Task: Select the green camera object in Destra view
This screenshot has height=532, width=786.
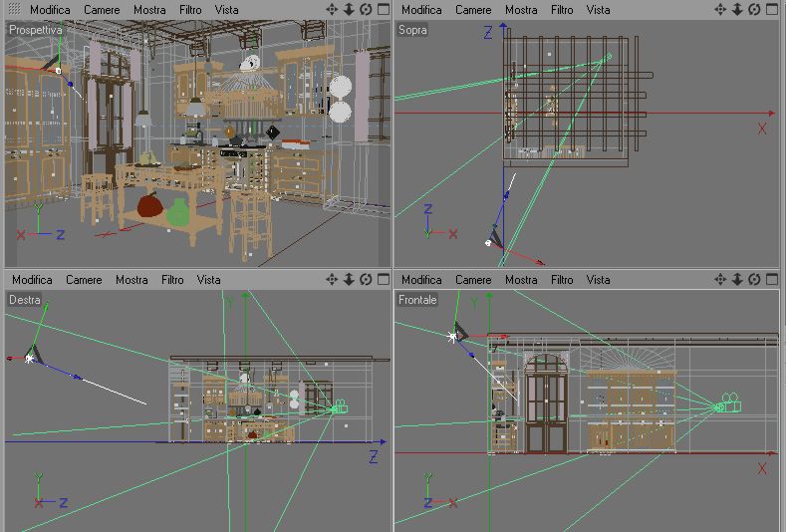Action: pyautogui.click(x=340, y=407)
